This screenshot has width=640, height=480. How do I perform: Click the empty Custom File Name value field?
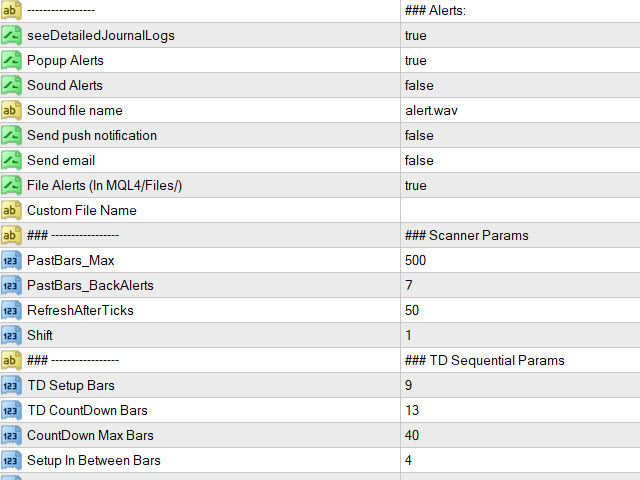tap(518, 210)
